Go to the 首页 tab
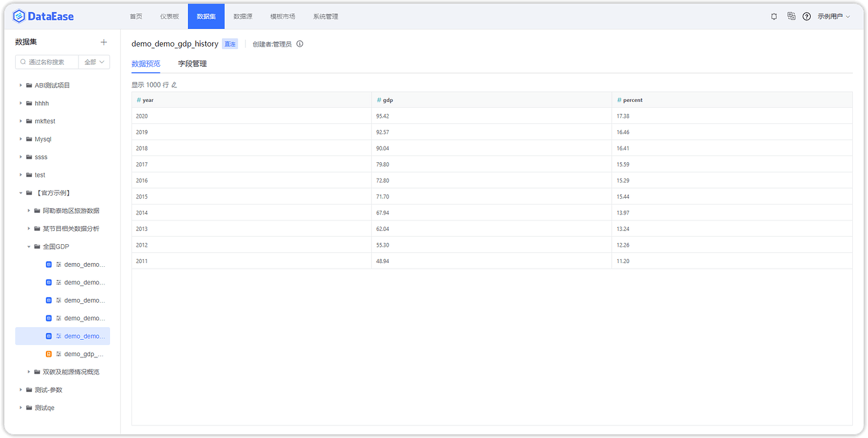Image resolution: width=868 pixels, height=438 pixels. coord(136,16)
